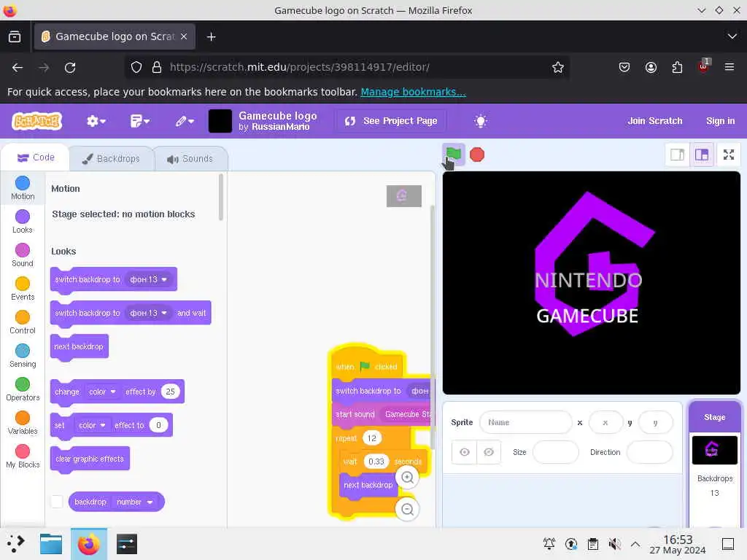Select the My Blocks category
The image size is (747, 560).
coord(23,457)
